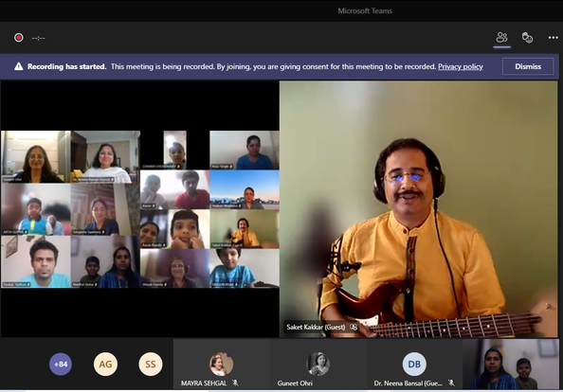The height and width of the screenshot is (392, 563).
Task: Click 'Recording has started.' banner text
Action: pos(66,66)
